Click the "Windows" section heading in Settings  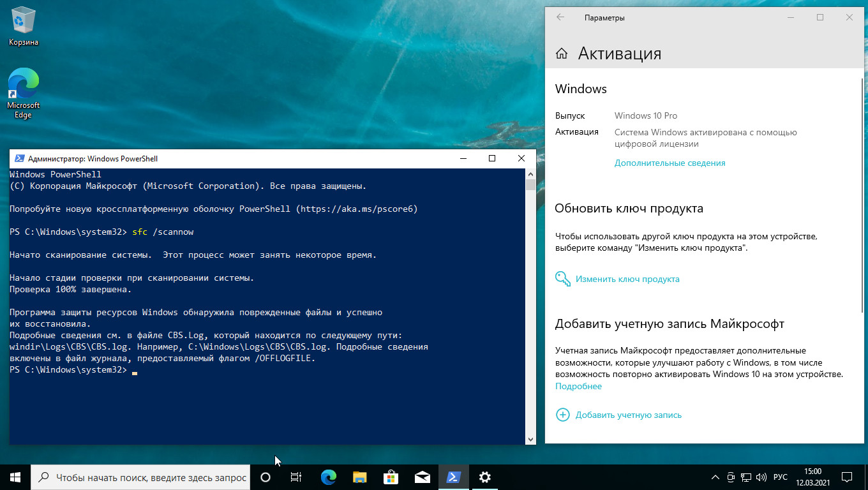coord(581,89)
